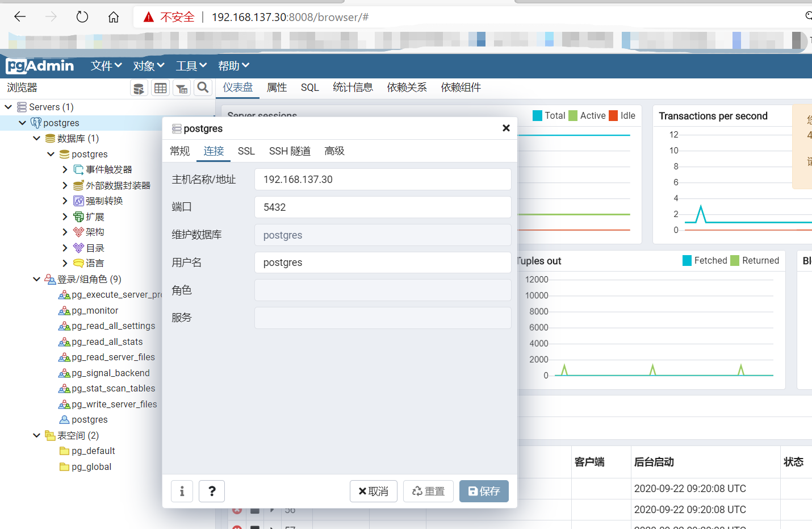Click the Filtered Rows toolbar icon
Screen dimensions: 812x529
pyautogui.click(x=182, y=88)
